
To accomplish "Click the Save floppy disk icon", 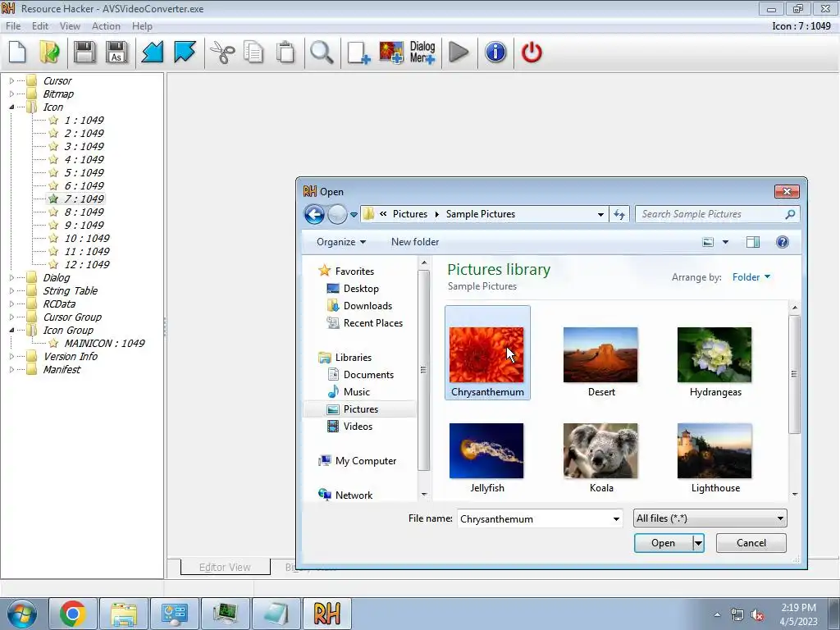I will click(84, 52).
